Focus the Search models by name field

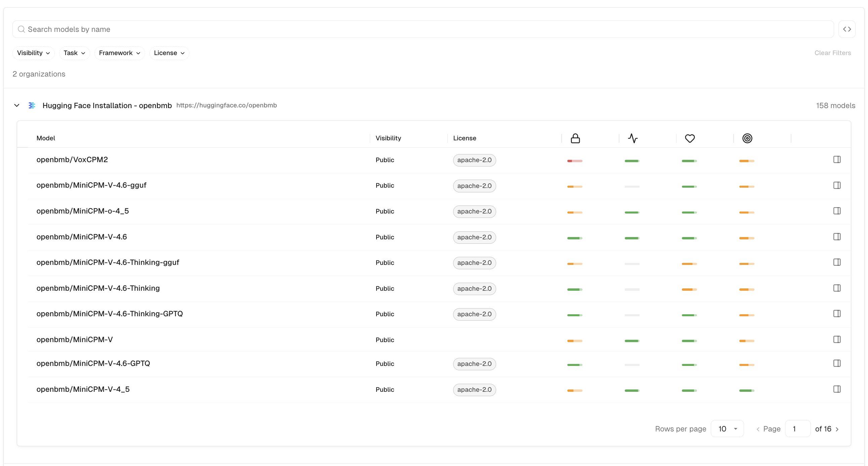click(x=423, y=29)
